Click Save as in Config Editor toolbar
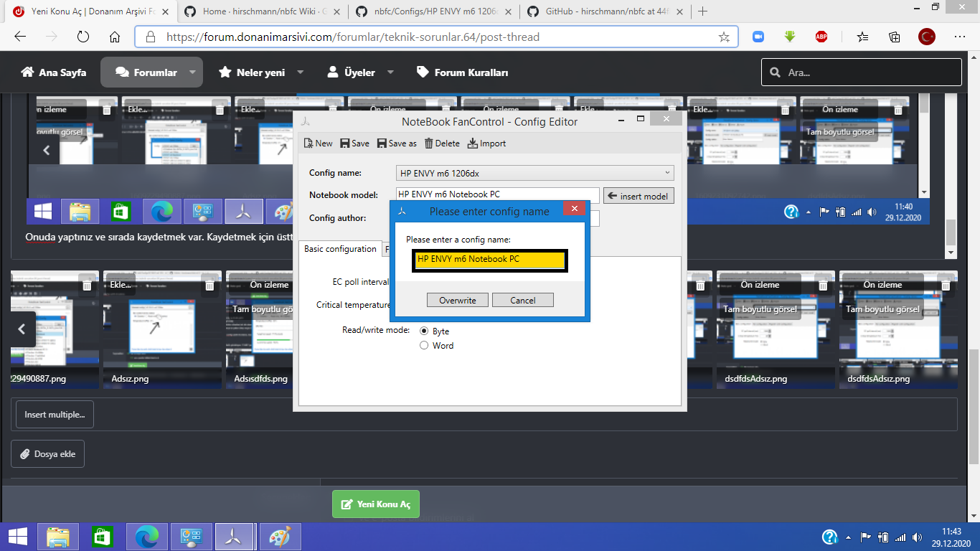Screen dimensions: 980x551 point(397,143)
